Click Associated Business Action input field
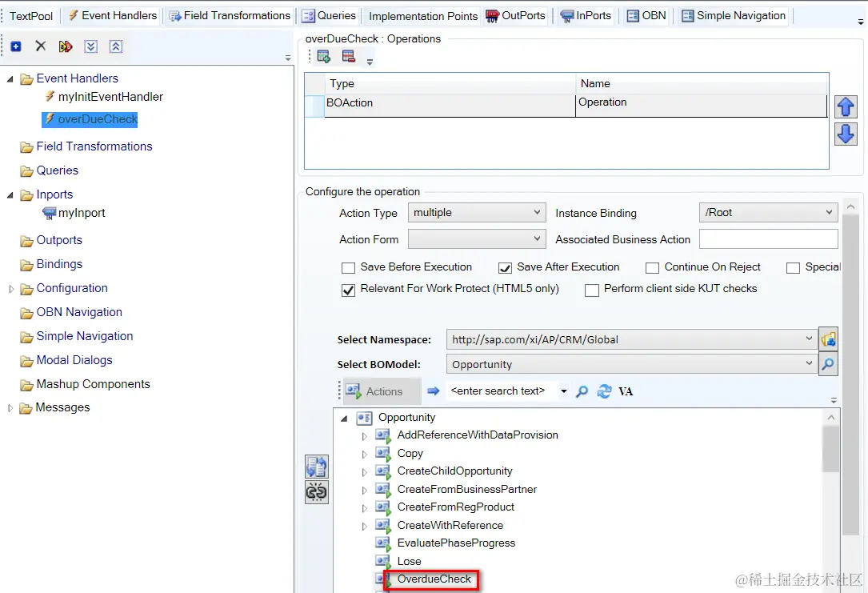This screenshot has width=868, height=593. coord(768,239)
